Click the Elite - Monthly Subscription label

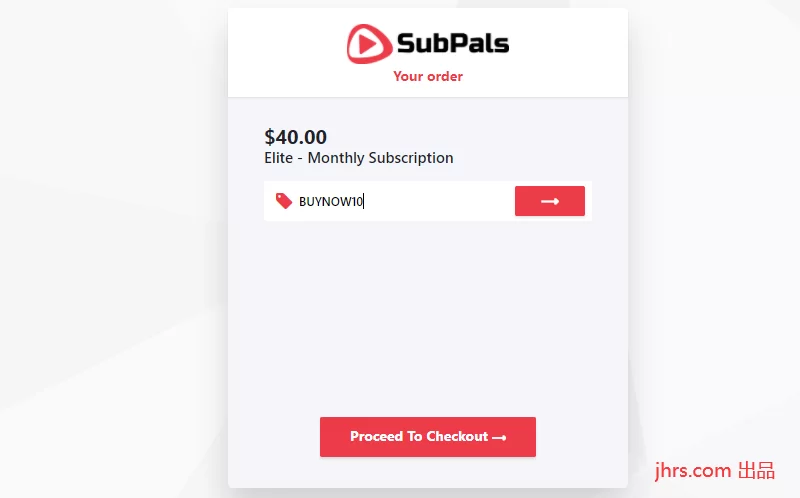[359, 158]
